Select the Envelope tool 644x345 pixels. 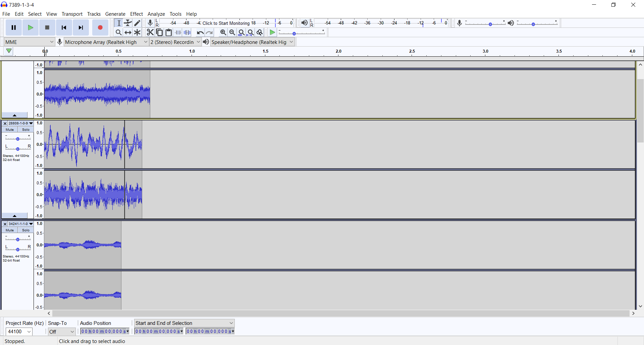pyautogui.click(x=128, y=23)
